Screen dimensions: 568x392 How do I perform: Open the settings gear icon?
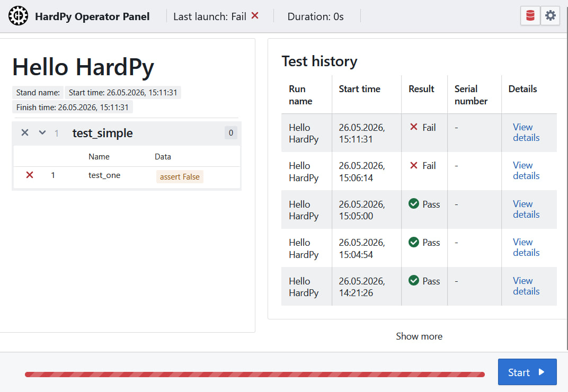point(550,15)
